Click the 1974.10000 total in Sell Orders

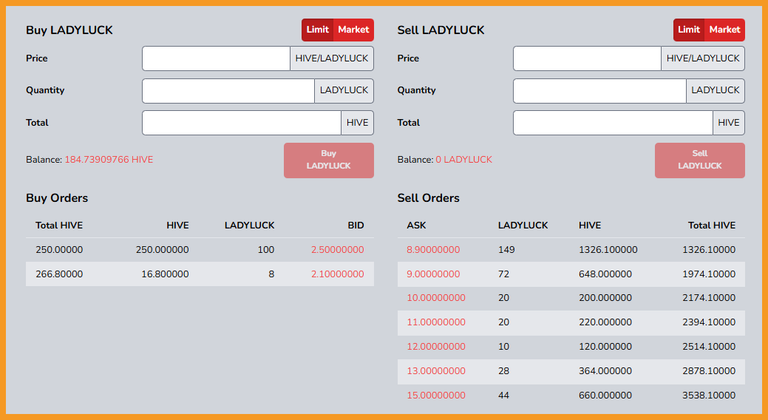point(709,274)
